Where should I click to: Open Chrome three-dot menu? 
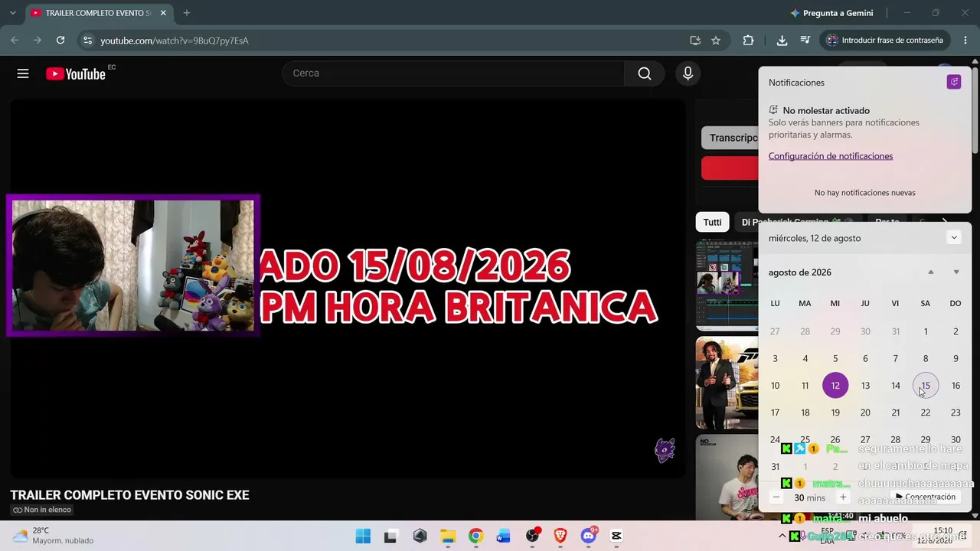(x=965, y=41)
